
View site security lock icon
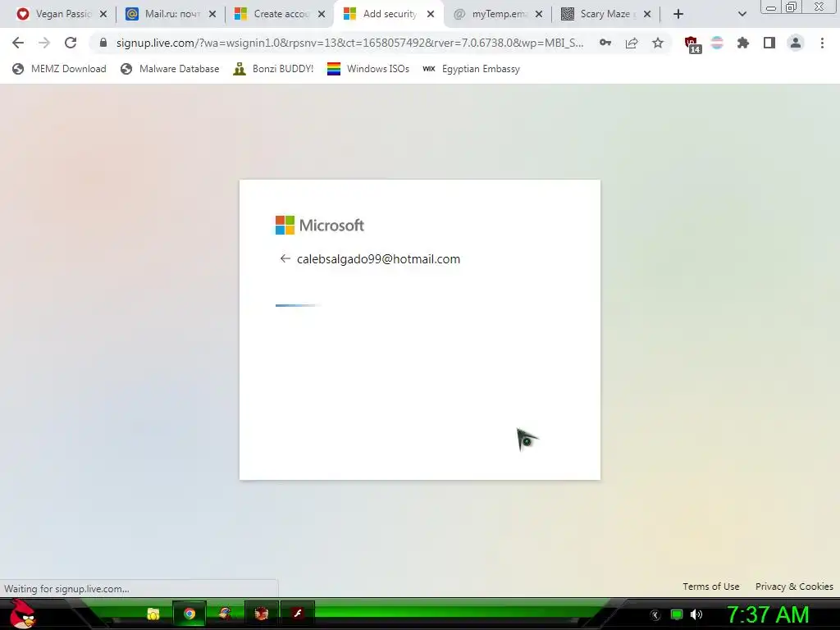tap(103, 43)
